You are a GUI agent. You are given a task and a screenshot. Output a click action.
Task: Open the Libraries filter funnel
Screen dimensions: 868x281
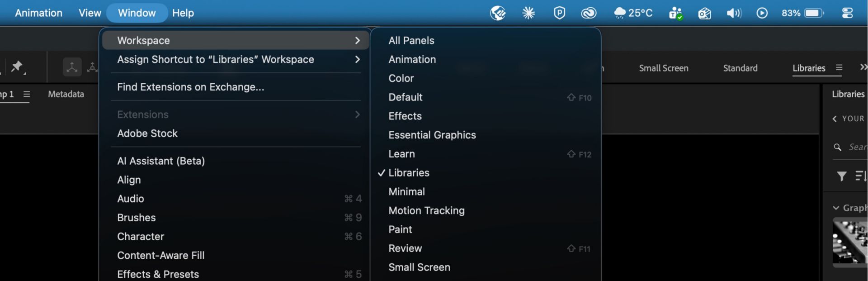(x=841, y=176)
